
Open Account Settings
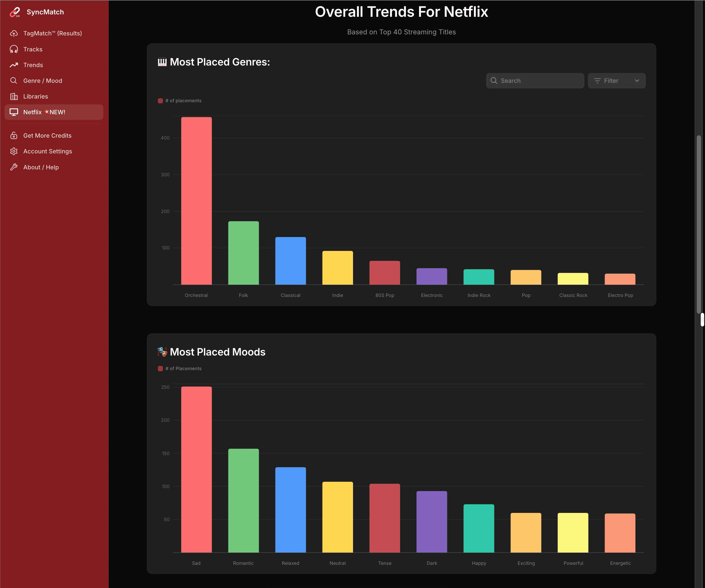pyautogui.click(x=54, y=152)
